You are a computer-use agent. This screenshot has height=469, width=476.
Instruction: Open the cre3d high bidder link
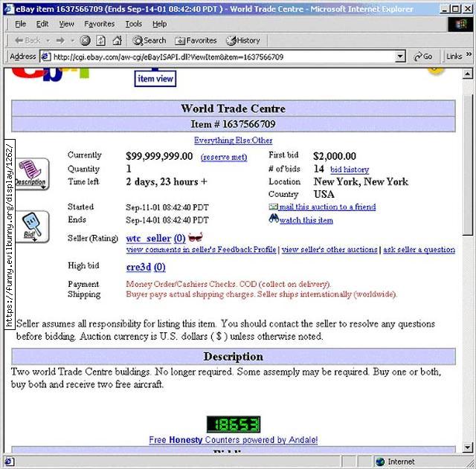(138, 268)
